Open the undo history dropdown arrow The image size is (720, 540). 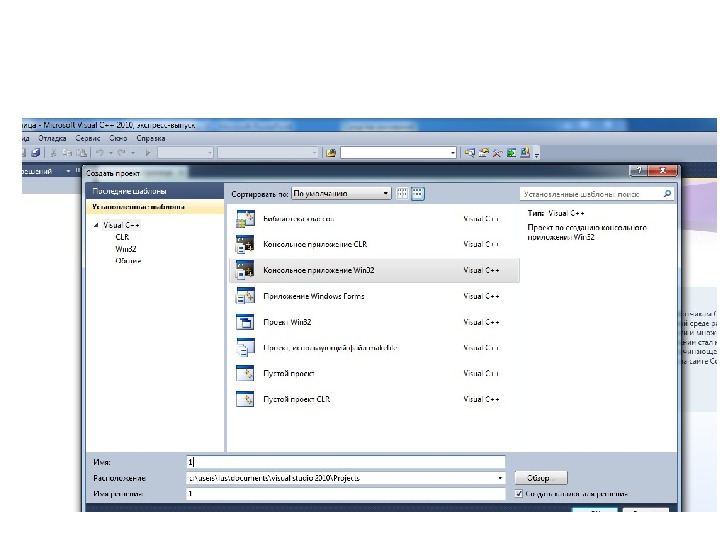(x=111, y=153)
